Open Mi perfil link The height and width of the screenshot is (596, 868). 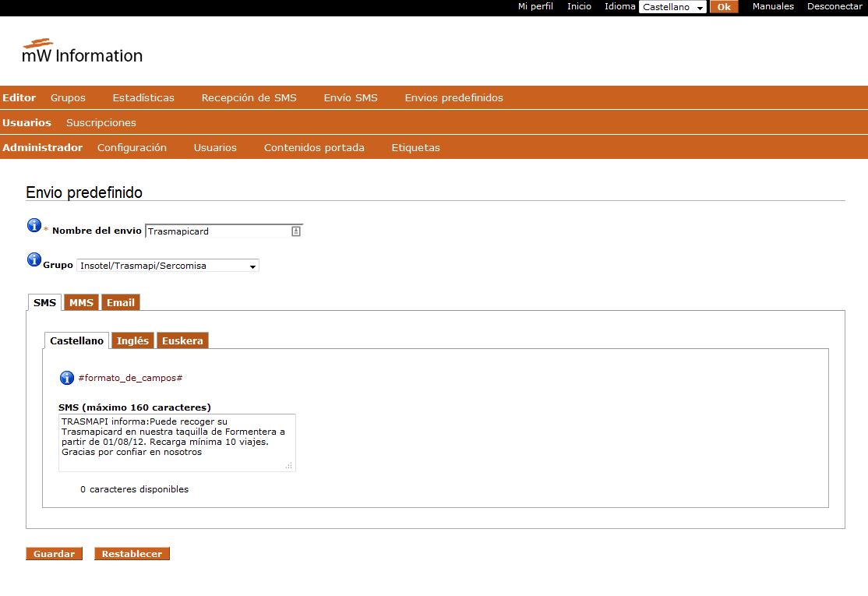535,7
